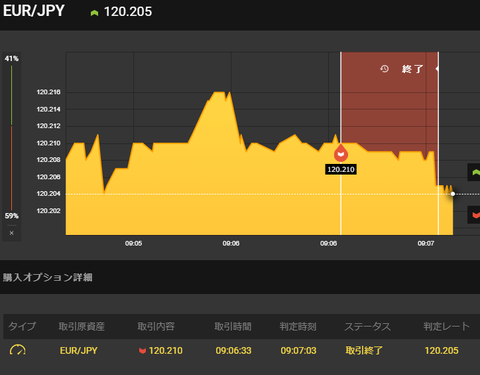
Task: Click the 09:05 time axis label
Action: [x=133, y=243]
